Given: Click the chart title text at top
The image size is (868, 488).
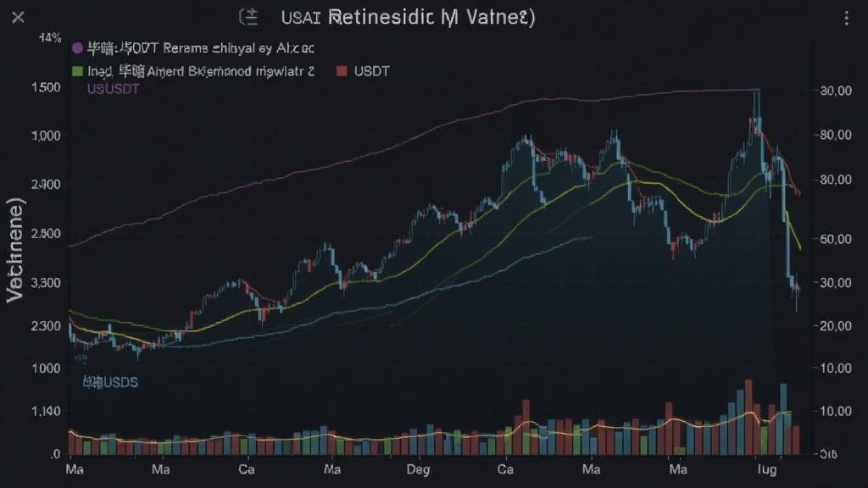Looking at the screenshot, I should [408, 17].
